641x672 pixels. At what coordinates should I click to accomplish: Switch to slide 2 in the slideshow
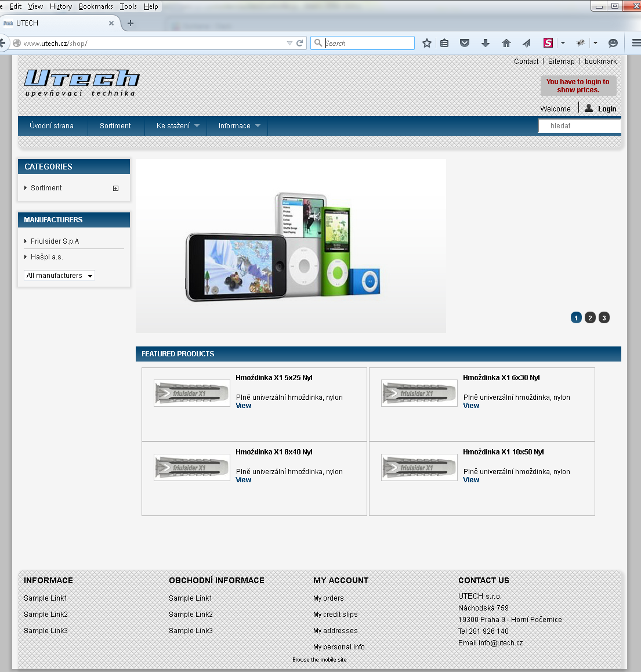590,317
